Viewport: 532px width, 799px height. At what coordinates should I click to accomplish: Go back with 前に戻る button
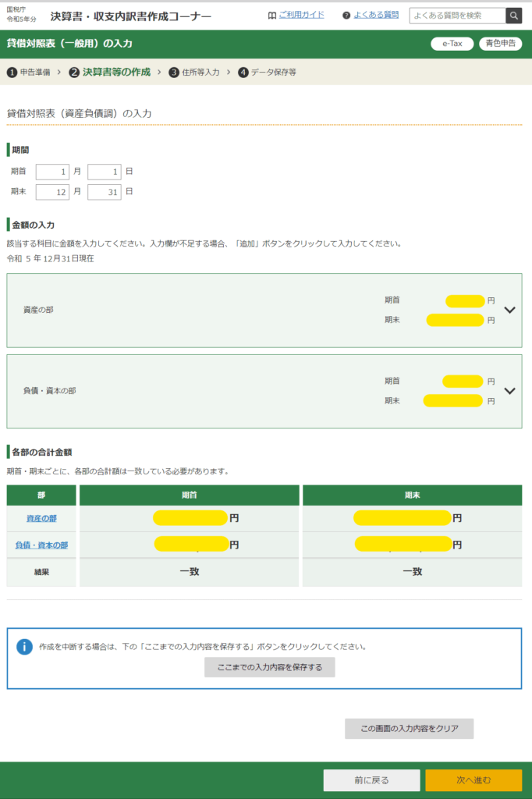[x=371, y=780]
